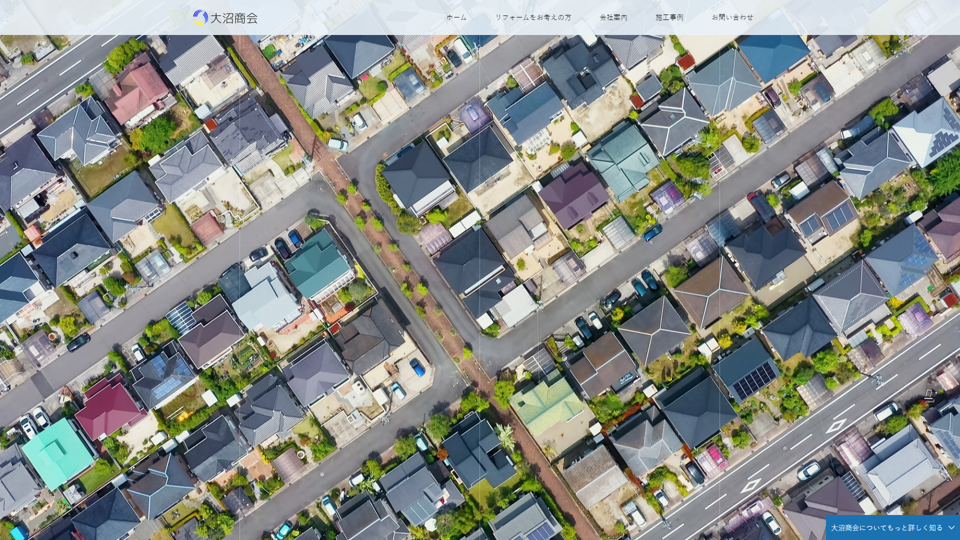Click the 大沼商会 company name text
This screenshot has height=540, width=960.
pyautogui.click(x=234, y=17)
